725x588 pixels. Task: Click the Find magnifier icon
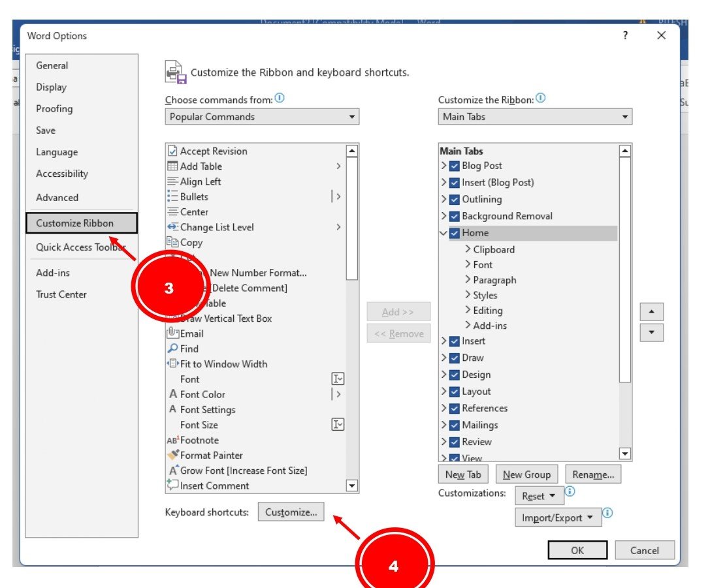(x=172, y=348)
